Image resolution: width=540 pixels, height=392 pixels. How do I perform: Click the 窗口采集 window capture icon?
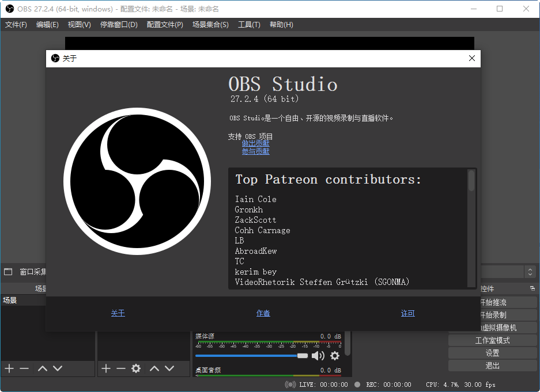(x=8, y=272)
